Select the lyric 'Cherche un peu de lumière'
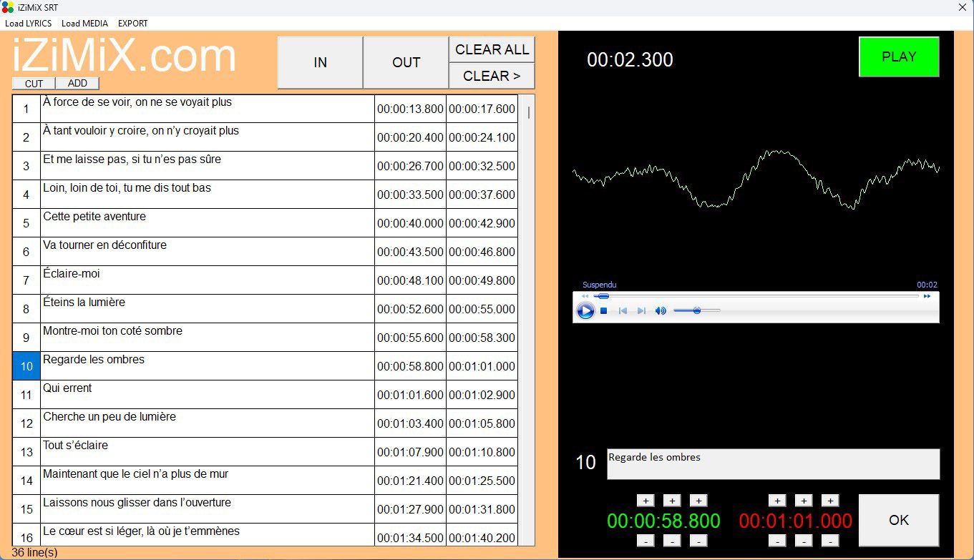 click(208, 423)
